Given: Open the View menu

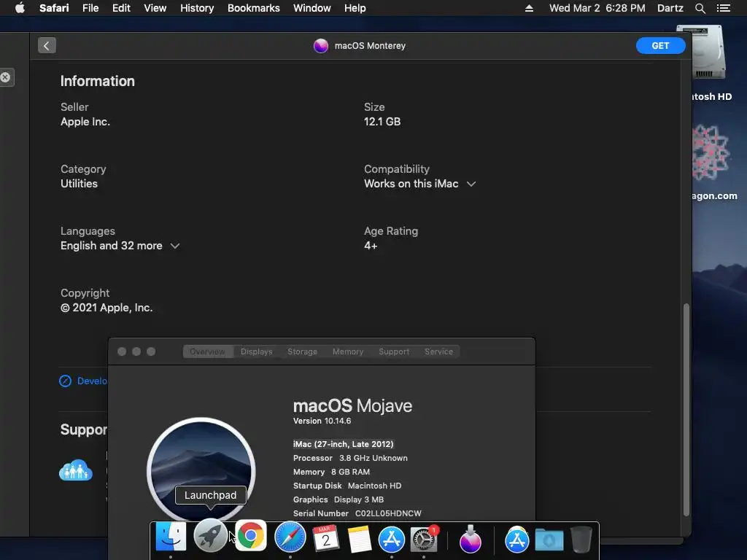Looking at the screenshot, I should click(x=155, y=8).
